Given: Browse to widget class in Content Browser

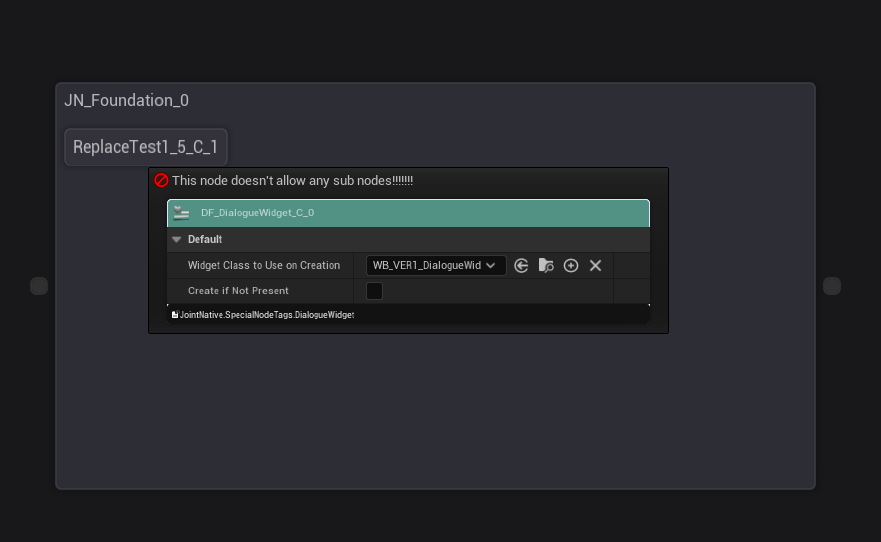Looking at the screenshot, I should [546, 266].
